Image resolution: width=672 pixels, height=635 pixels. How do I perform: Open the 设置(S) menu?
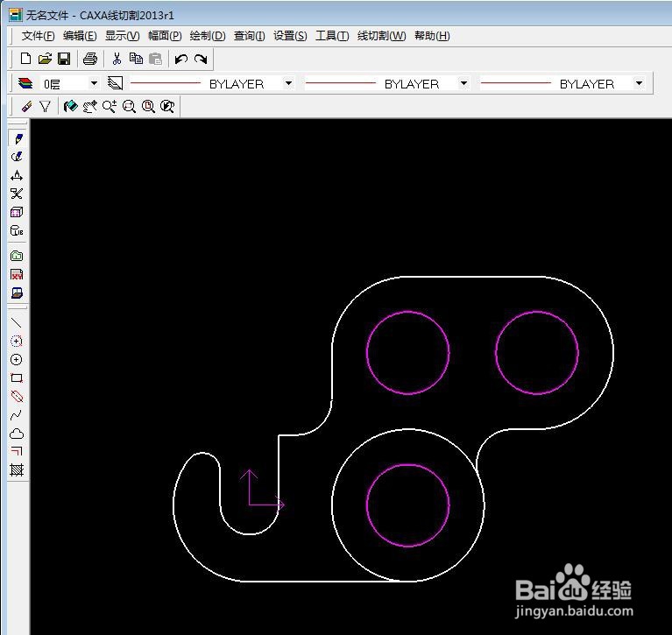(290, 36)
